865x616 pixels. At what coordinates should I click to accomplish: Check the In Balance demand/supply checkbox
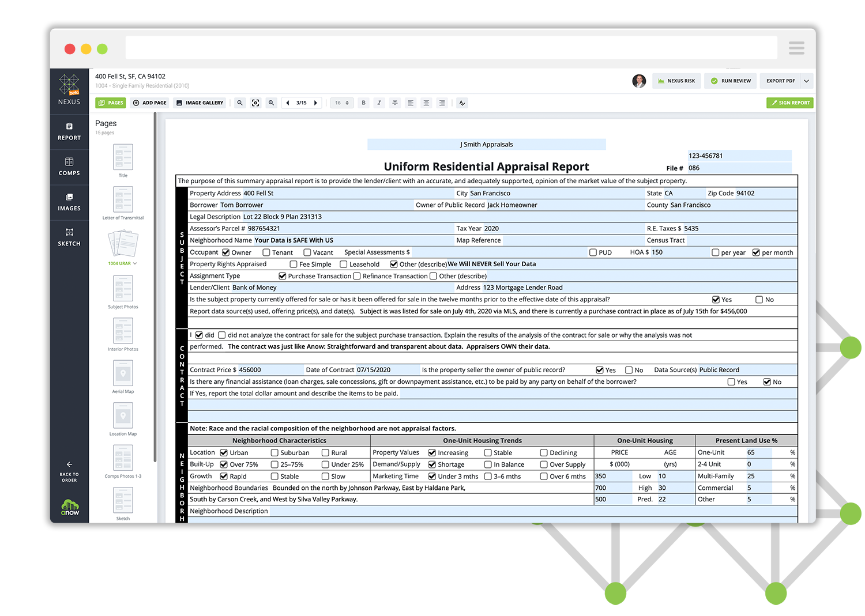click(x=488, y=464)
